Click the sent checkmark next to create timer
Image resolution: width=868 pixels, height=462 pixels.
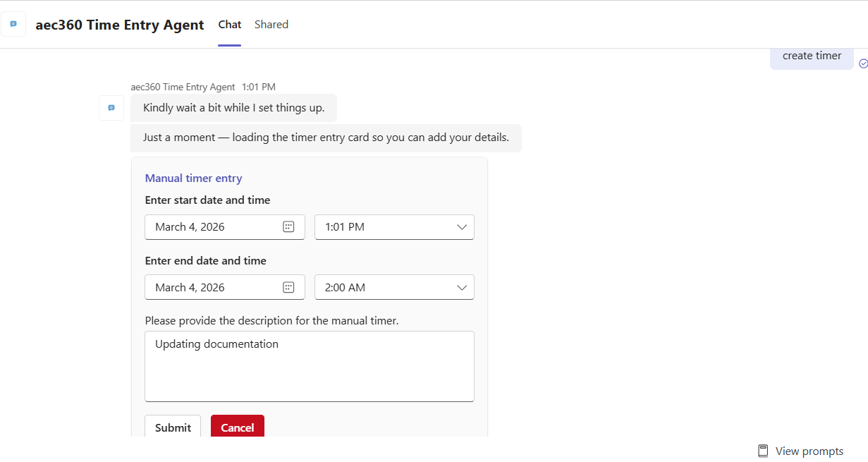point(863,63)
